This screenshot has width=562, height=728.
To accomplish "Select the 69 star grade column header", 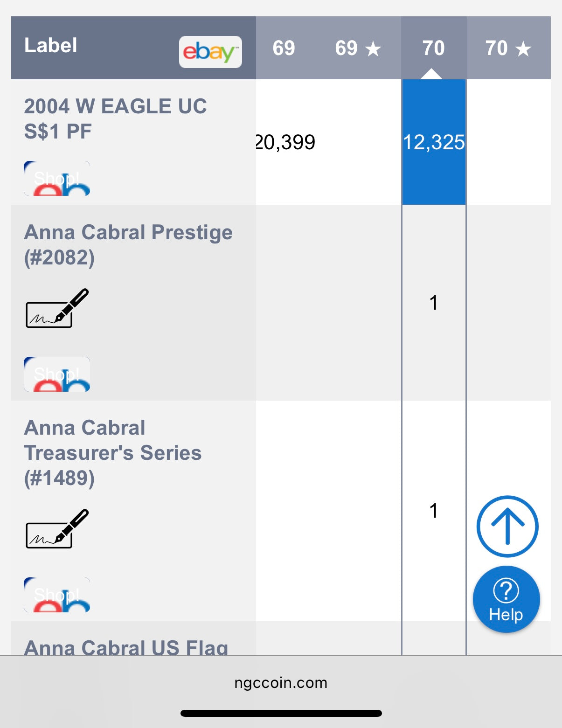I will coord(358,48).
